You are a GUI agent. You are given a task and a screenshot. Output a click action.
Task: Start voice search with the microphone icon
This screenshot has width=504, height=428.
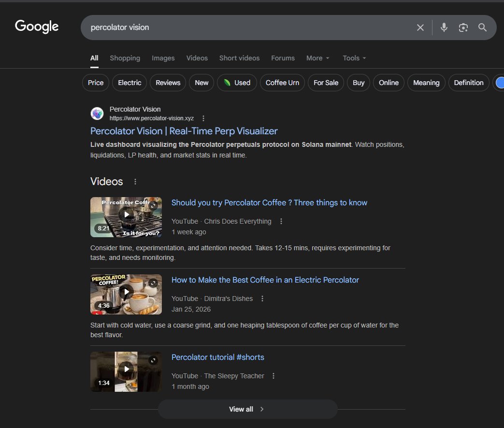coord(444,28)
